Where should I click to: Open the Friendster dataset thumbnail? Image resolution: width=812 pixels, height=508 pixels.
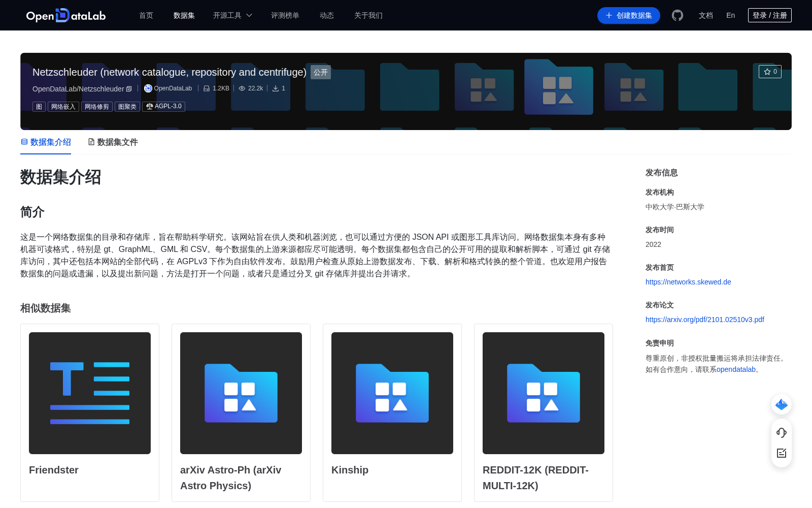pyautogui.click(x=90, y=393)
